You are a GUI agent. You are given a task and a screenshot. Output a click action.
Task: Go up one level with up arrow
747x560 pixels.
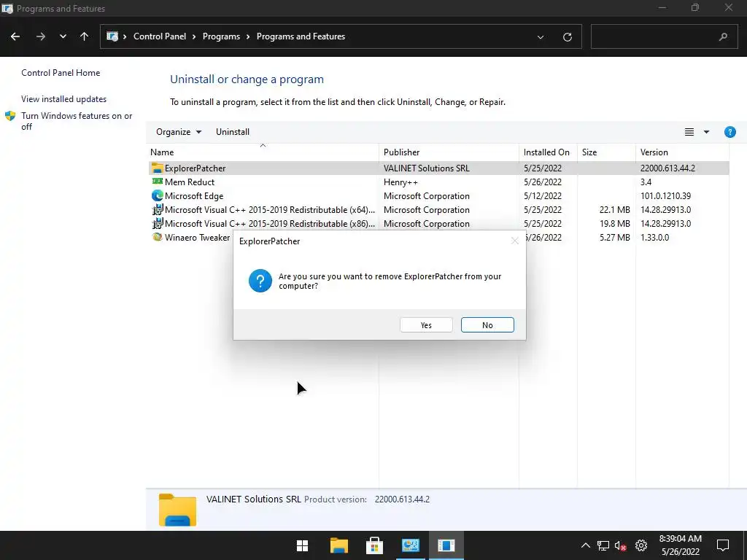click(x=85, y=36)
